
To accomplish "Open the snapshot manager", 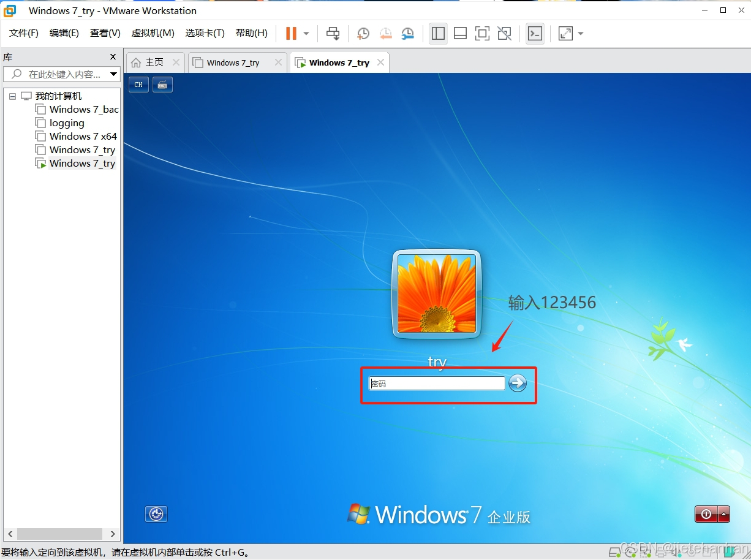I will pos(407,34).
